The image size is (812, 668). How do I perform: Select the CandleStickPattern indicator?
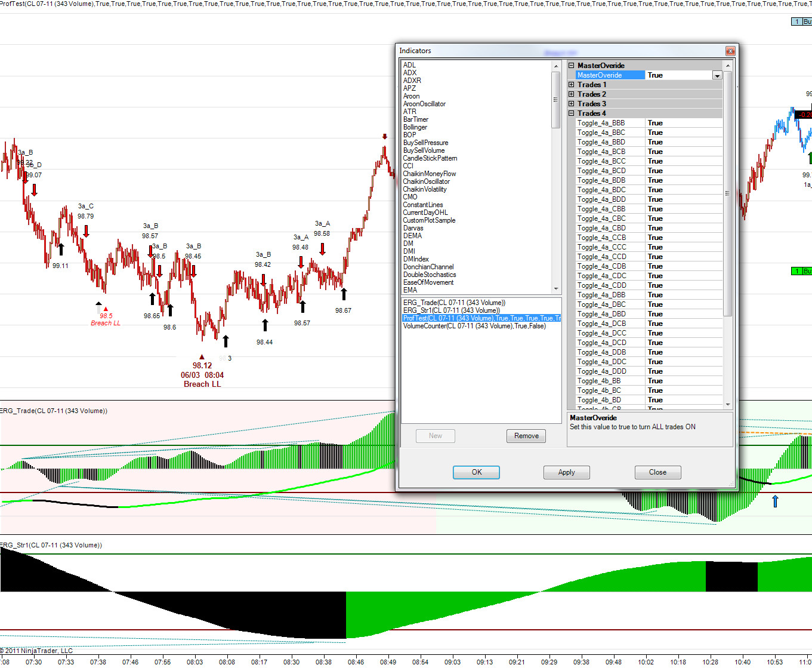pos(430,158)
